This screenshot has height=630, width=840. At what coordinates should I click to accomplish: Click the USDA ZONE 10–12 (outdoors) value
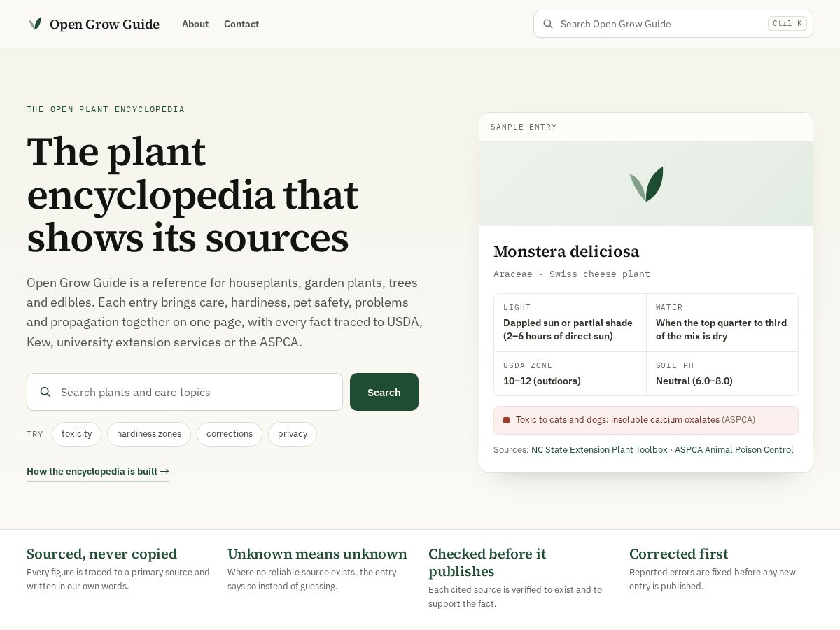[542, 381]
